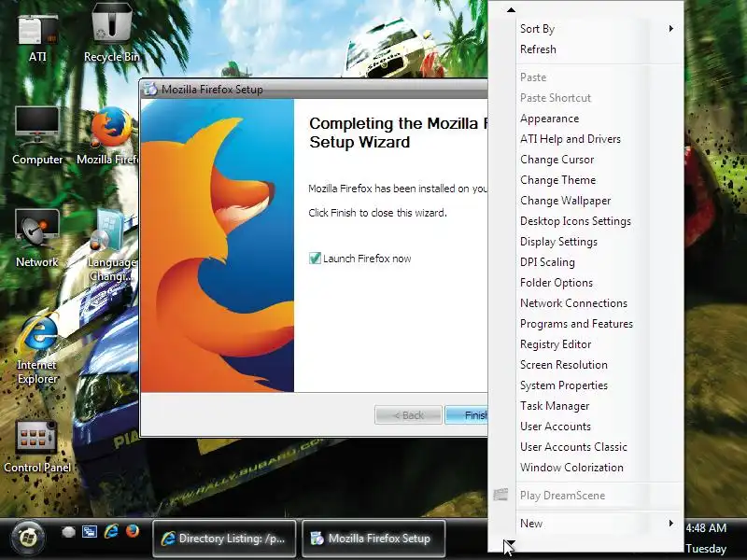This screenshot has width=747, height=560.
Task: Click the Finish button in setup wizard
Action: tap(467, 415)
